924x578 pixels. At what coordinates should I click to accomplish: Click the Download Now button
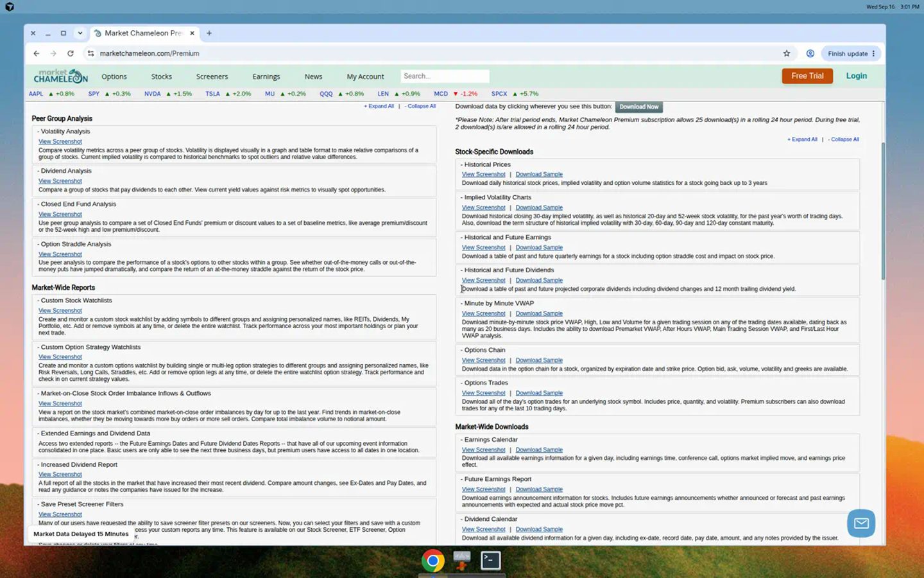tap(638, 107)
